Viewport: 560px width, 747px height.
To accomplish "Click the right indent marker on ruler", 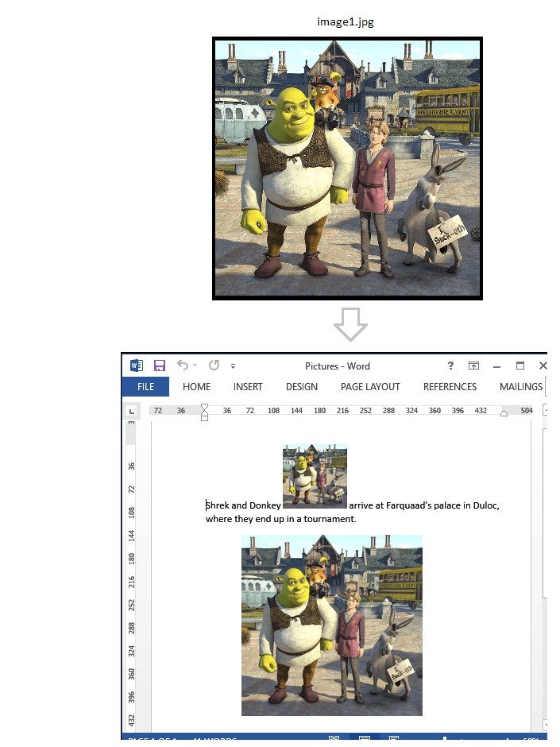I will coord(504,412).
